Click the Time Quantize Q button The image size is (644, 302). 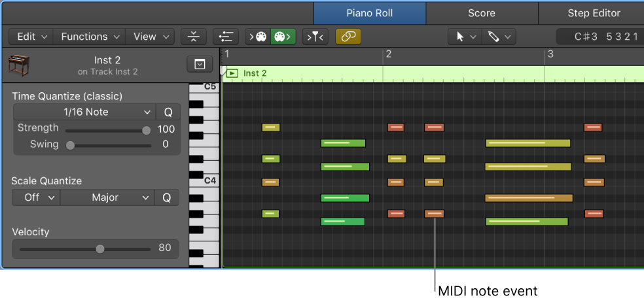168,112
